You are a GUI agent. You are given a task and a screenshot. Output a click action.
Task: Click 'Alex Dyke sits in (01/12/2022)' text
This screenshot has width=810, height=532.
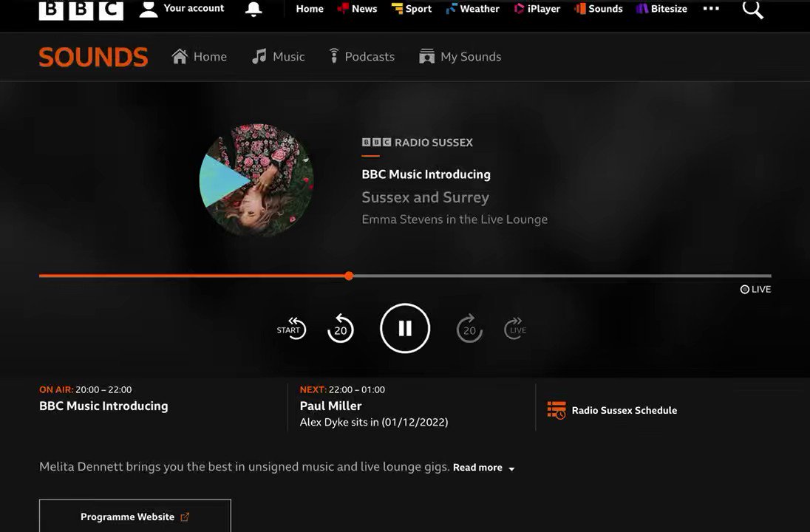pyautogui.click(x=374, y=422)
